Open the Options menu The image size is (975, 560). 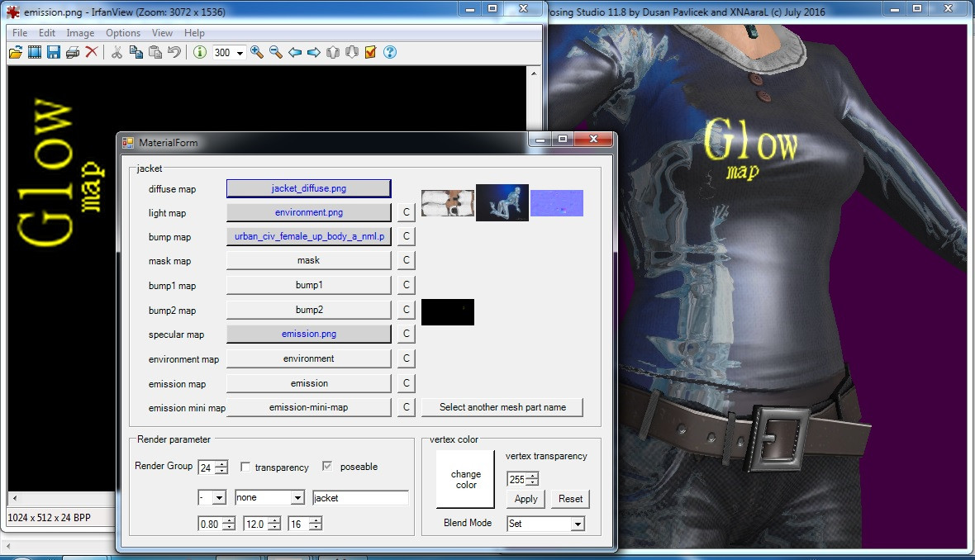click(x=123, y=33)
